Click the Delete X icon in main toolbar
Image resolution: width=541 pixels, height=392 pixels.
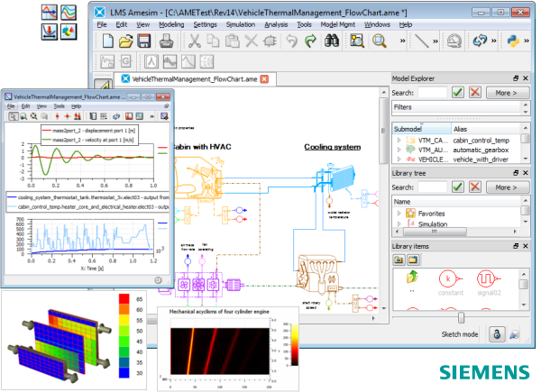(252, 41)
